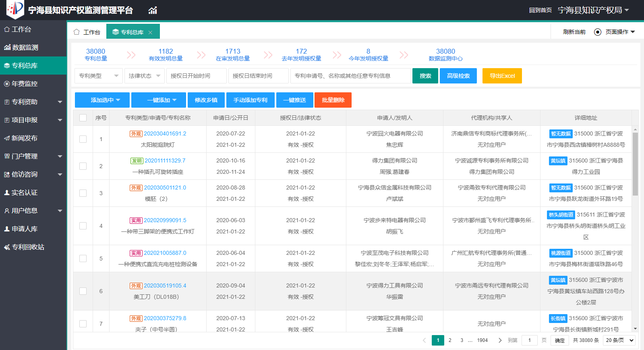This screenshot has width=644, height=350.
Task: Open the 工作台 home tab
Action: point(87,32)
